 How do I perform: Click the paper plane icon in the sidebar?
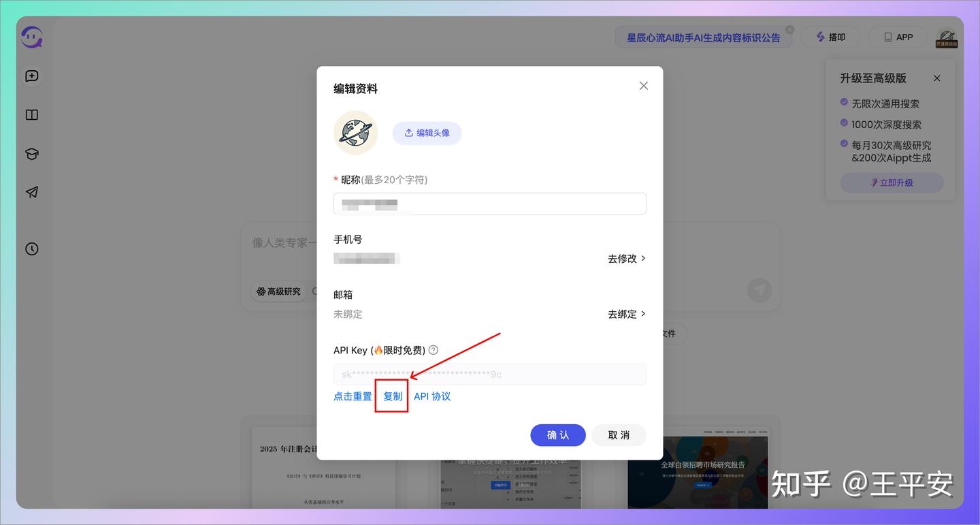31,192
